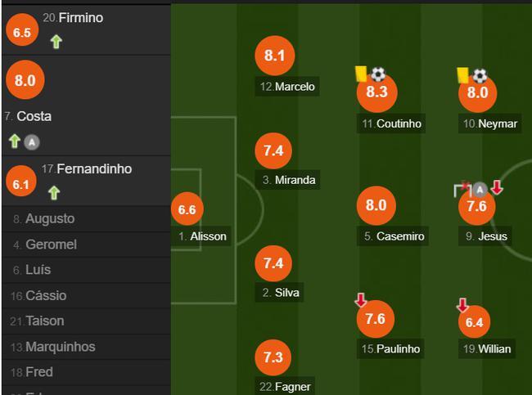Click Costa's 8.0 rating circle
This screenshot has height=395, width=532.
click(x=25, y=80)
